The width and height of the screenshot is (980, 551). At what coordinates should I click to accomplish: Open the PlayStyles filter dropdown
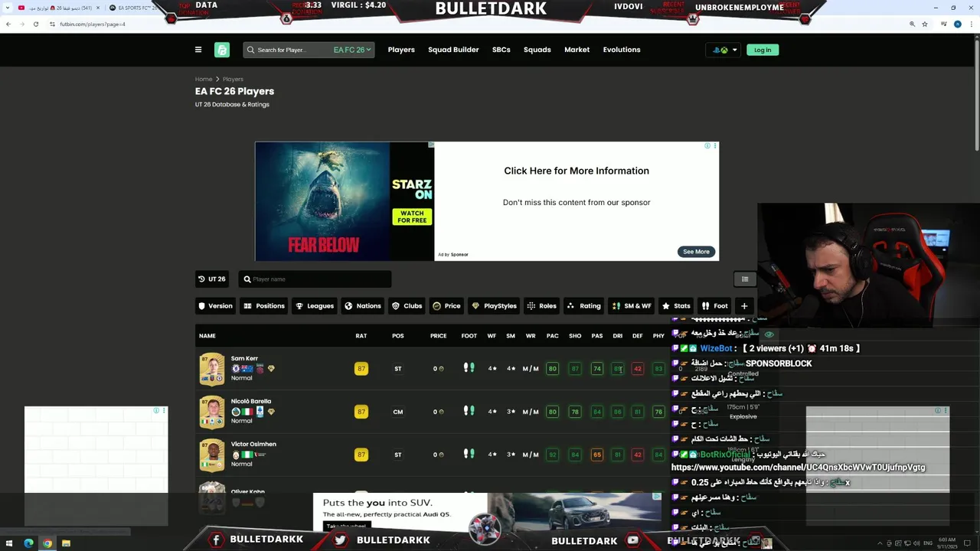[494, 306]
